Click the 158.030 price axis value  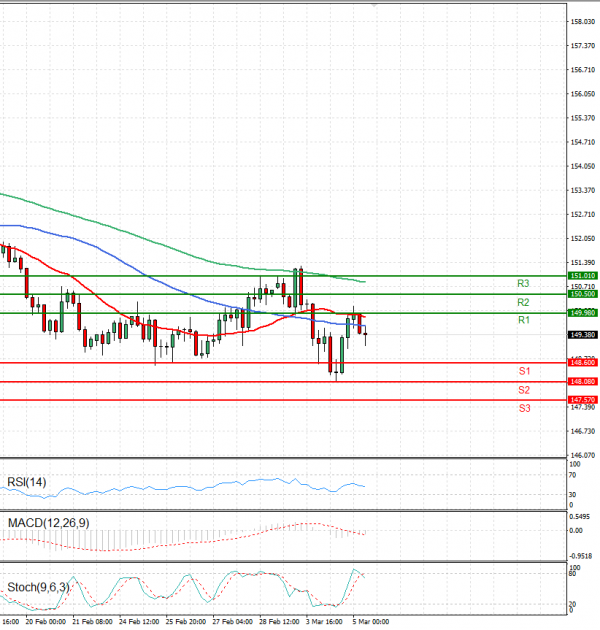click(583, 22)
